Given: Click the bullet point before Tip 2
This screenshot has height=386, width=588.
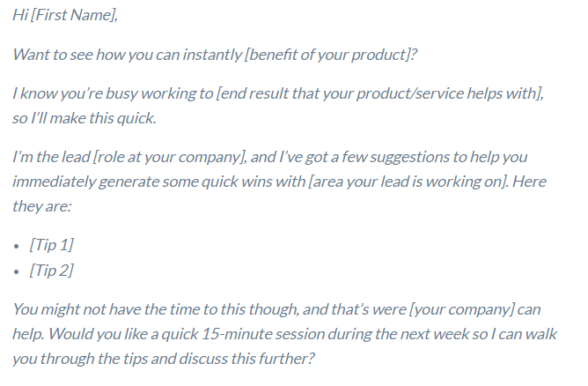Looking at the screenshot, I should [x=16, y=271].
